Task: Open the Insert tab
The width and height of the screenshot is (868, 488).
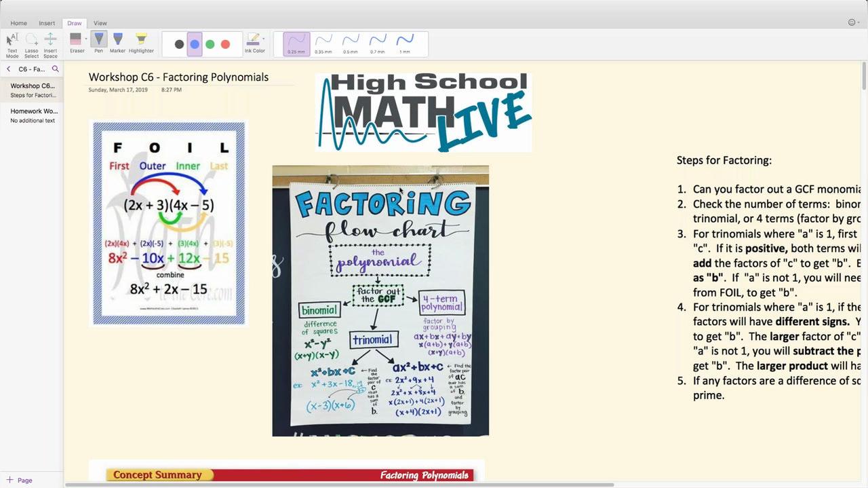Action: tap(47, 23)
